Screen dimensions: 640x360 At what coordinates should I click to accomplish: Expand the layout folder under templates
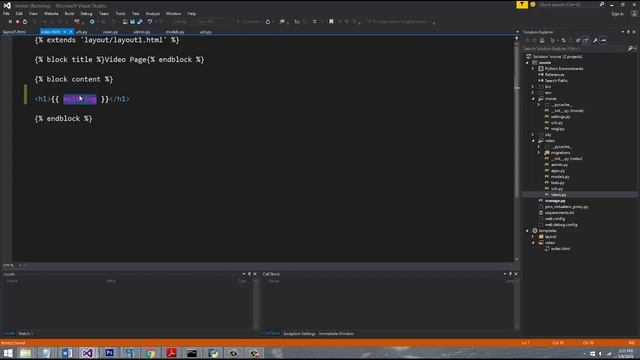(x=533, y=237)
